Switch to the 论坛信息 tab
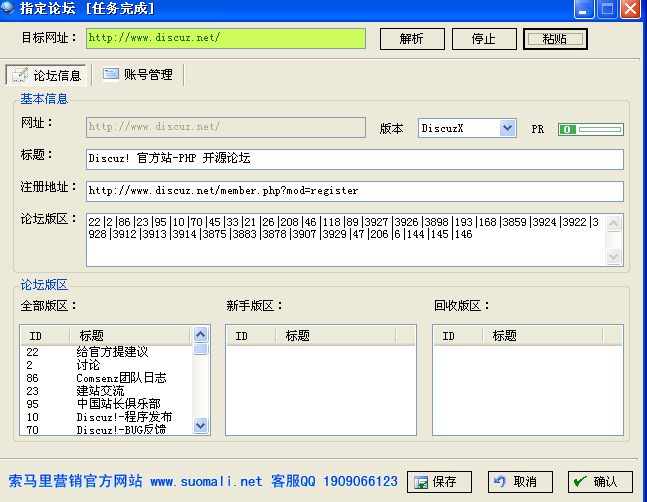Image resolution: width=647 pixels, height=502 pixels. [46, 75]
